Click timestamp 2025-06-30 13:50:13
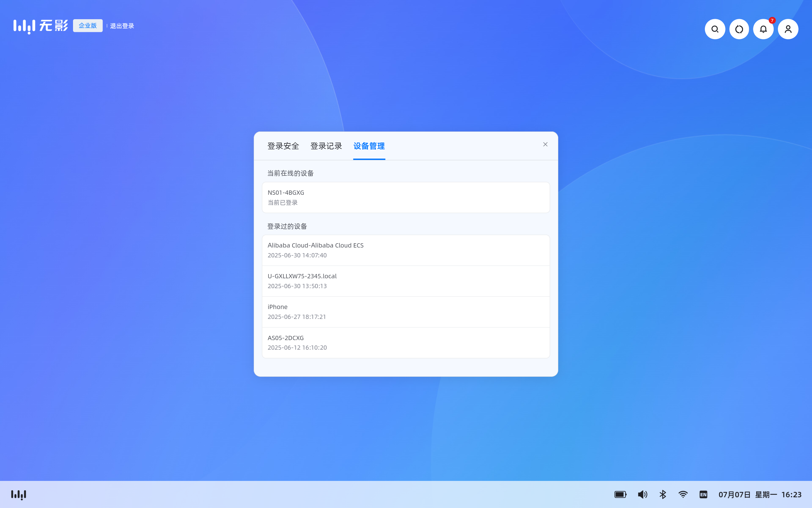 coord(297,286)
